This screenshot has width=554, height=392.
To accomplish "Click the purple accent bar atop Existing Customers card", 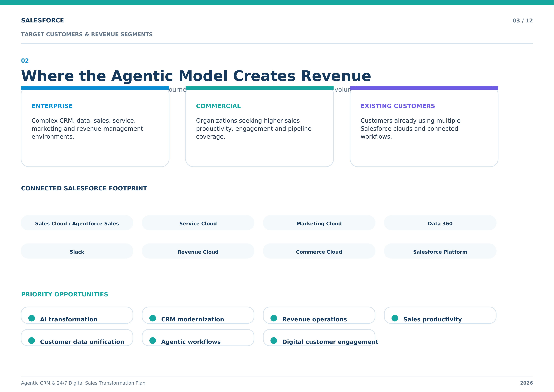I will pos(424,88).
